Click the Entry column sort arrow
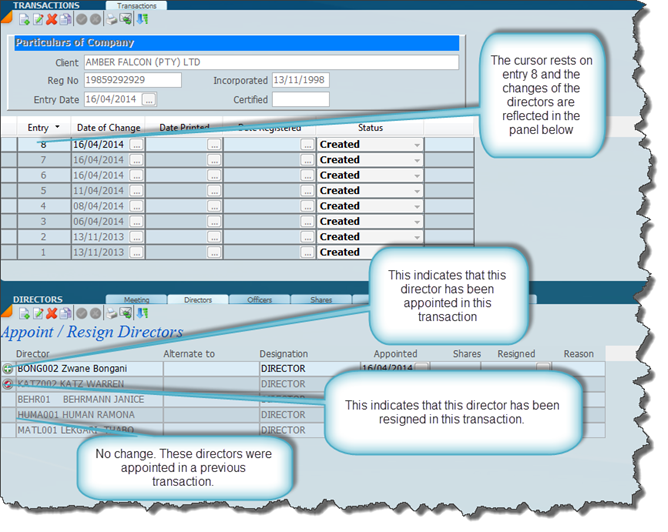 point(57,128)
